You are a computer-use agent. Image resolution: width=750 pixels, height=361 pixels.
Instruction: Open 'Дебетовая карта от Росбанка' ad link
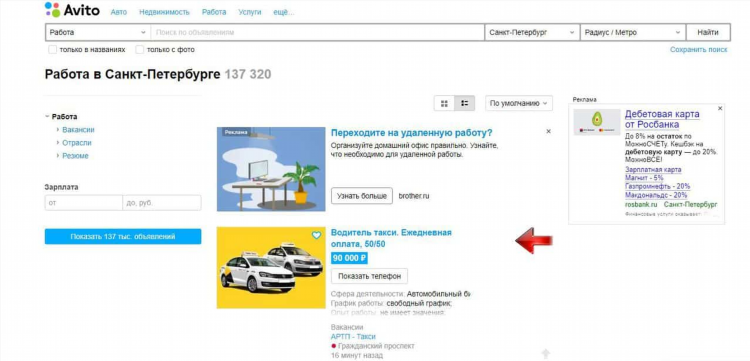coord(662,120)
